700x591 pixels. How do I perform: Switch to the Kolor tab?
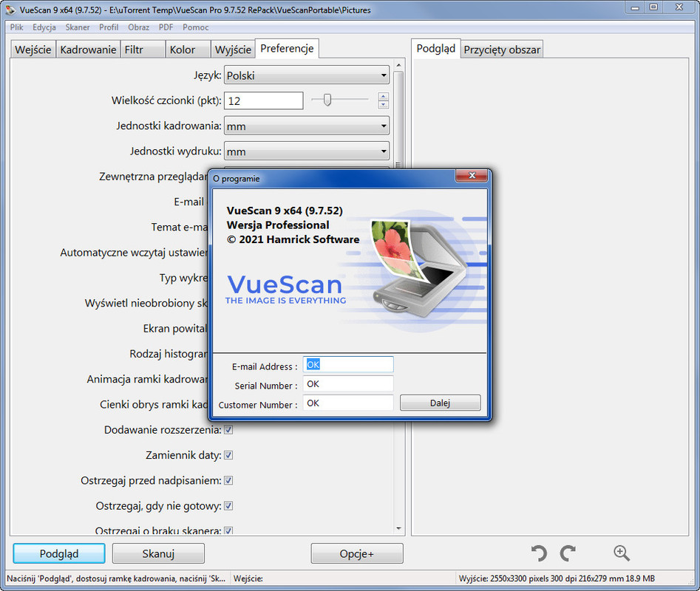[188, 49]
